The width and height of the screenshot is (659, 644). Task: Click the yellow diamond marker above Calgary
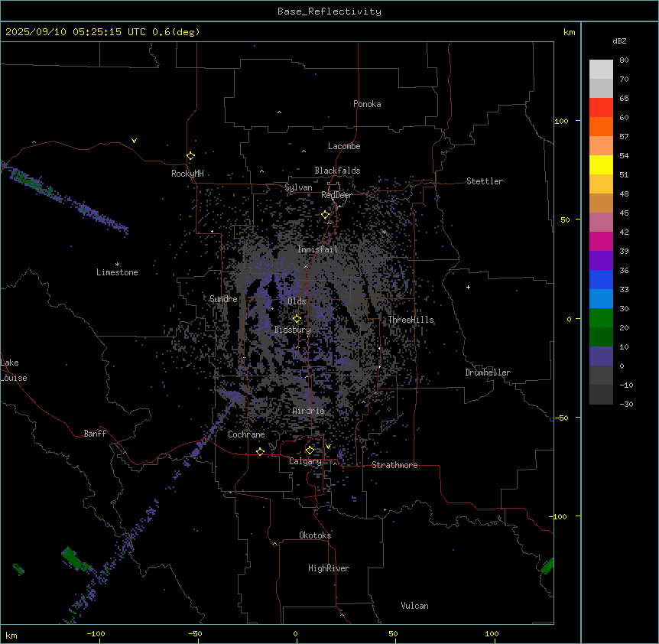310,450
